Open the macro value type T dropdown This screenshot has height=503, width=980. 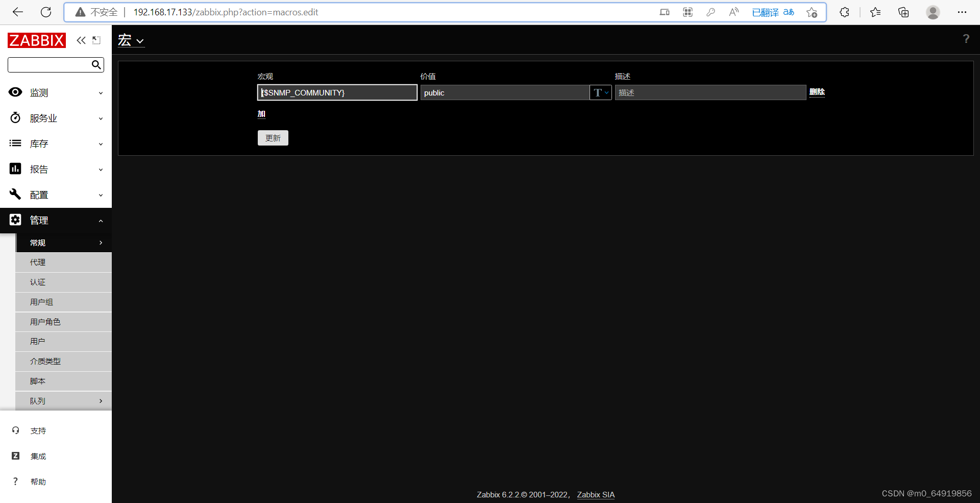click(x=601, y=92)
